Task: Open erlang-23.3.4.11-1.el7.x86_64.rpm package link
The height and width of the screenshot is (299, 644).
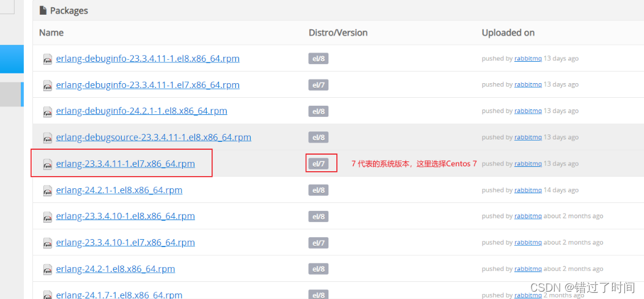Action: coord(125,164)
